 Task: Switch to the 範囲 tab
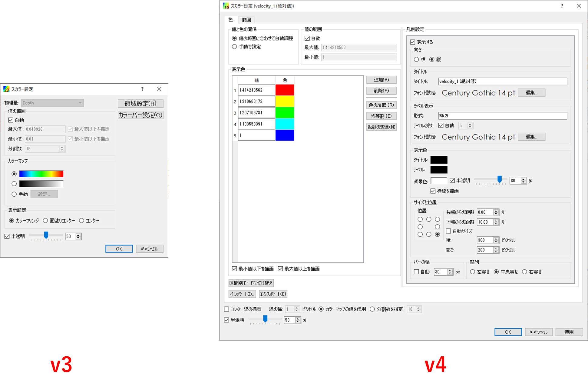(x=246, y=20)
